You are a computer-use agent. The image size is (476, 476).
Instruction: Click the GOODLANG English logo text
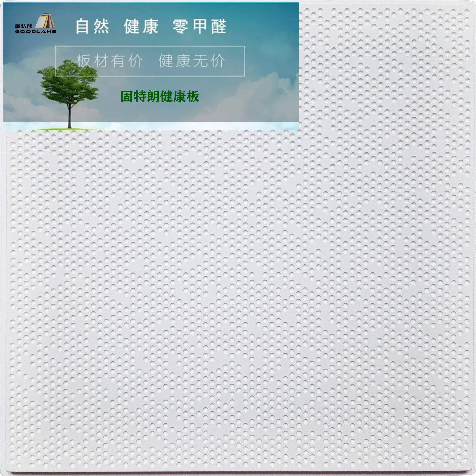[35, 32]
